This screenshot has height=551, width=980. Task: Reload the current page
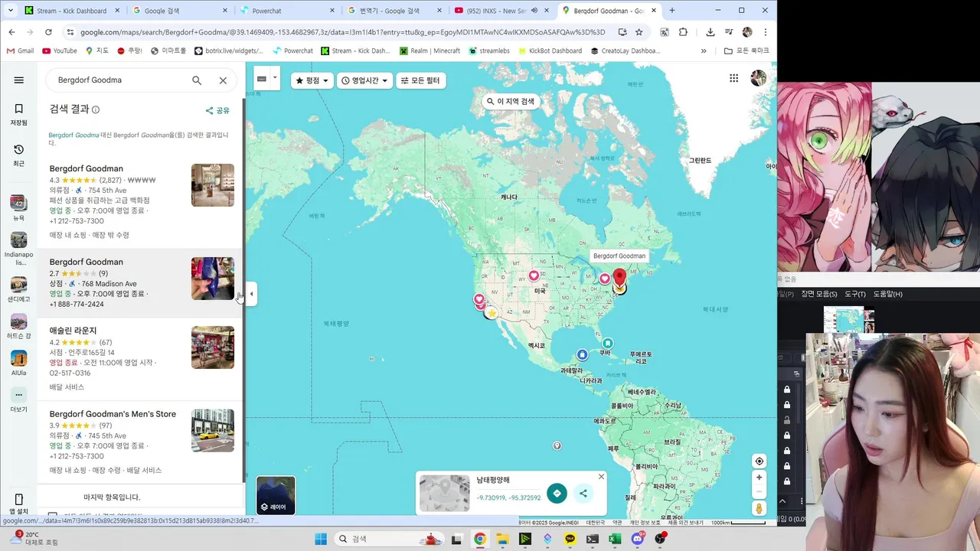(48, 32)
